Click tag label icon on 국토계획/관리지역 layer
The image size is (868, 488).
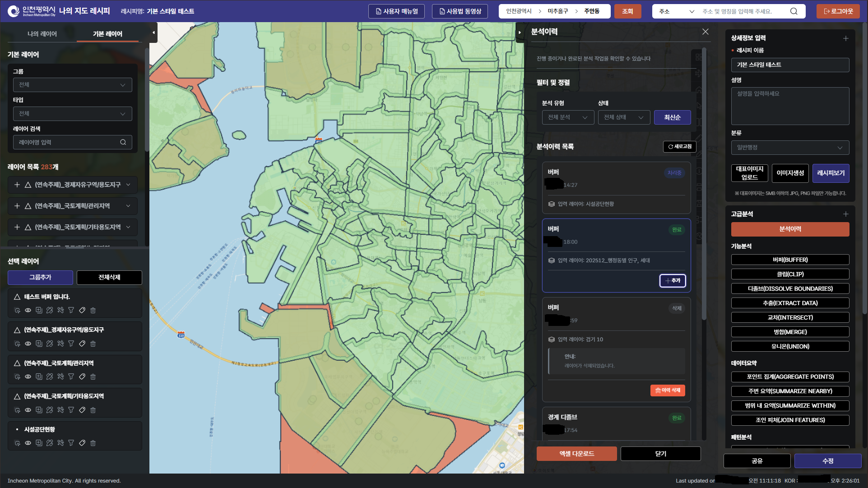(82, 376)
